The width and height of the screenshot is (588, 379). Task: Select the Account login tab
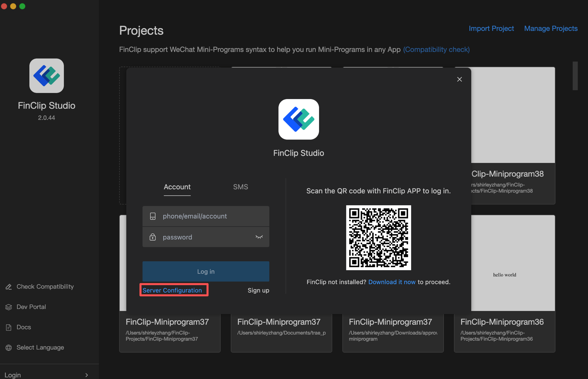click(177, 187)
